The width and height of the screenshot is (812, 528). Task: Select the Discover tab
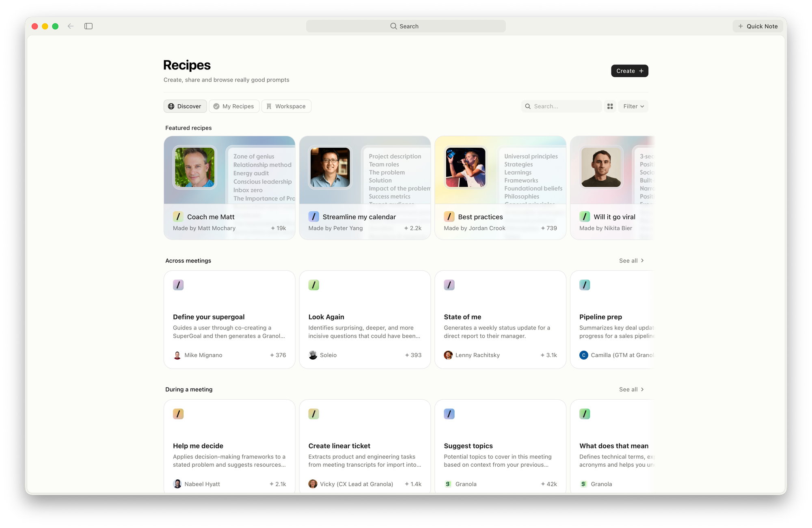pyautogui.click(x=185, y=106)
